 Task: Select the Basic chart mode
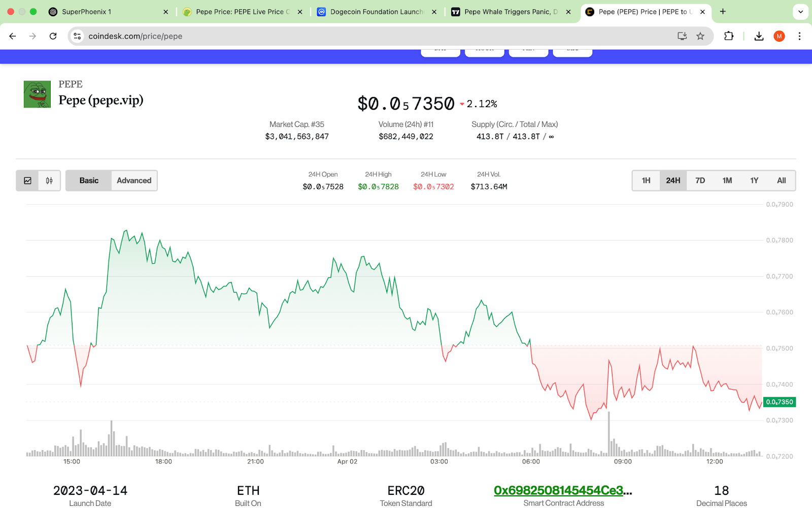coord(89,180)
